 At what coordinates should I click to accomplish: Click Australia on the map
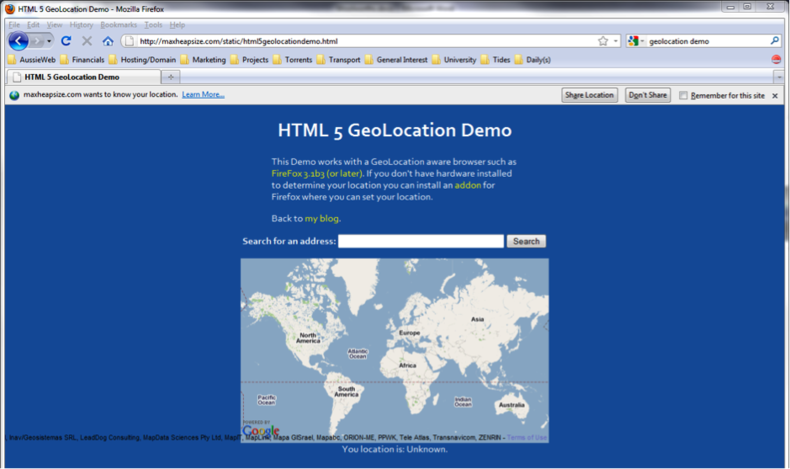tap(512, 405)
